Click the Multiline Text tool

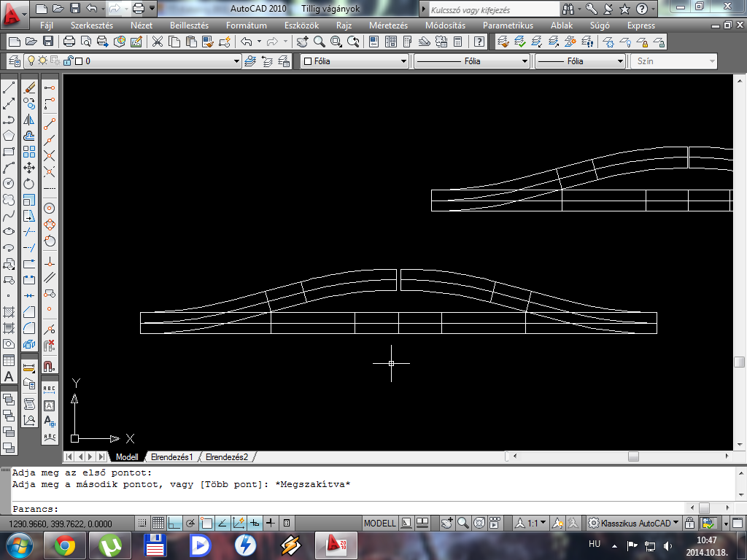pyautogui.click(x=9, y=377)
